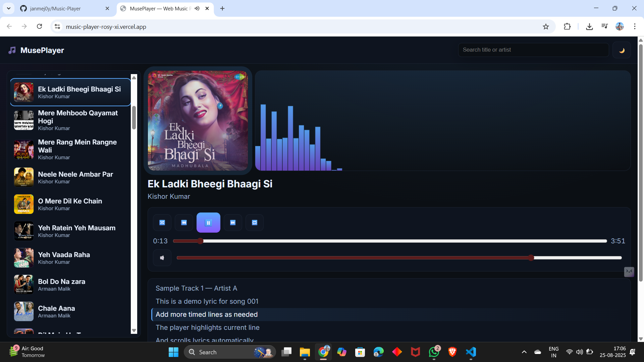Skip to the previous track
This screenshot has height=362, width=644.
point(184,222)
